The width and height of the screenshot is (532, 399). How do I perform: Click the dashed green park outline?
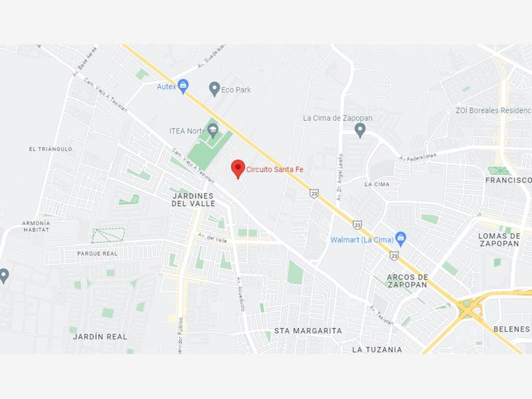pos(108,236)
